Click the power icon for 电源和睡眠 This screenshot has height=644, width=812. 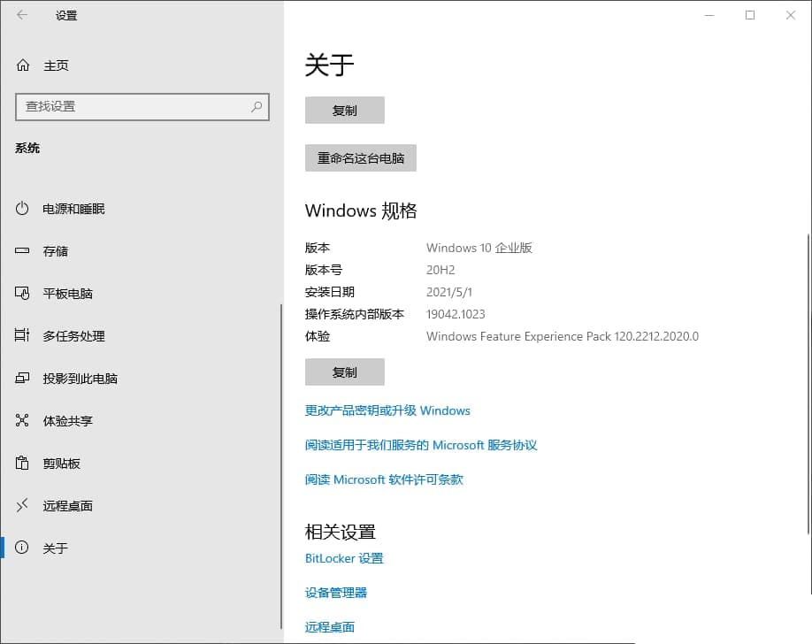pos(22,208)
